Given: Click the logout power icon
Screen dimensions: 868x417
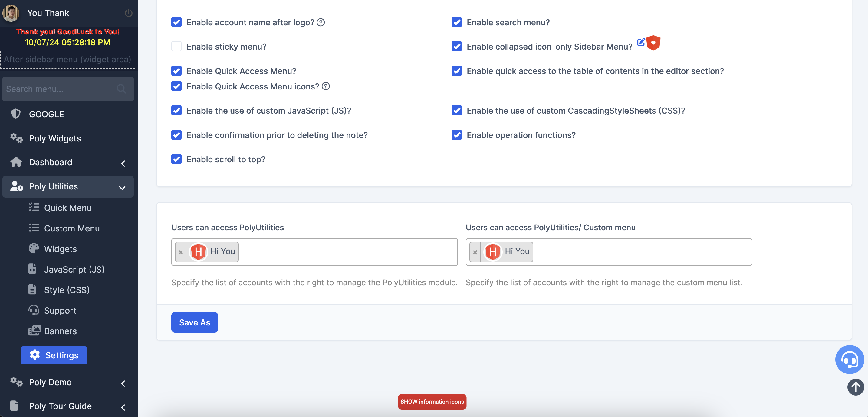Looking at the screenshot, I should tap(128, 13).
